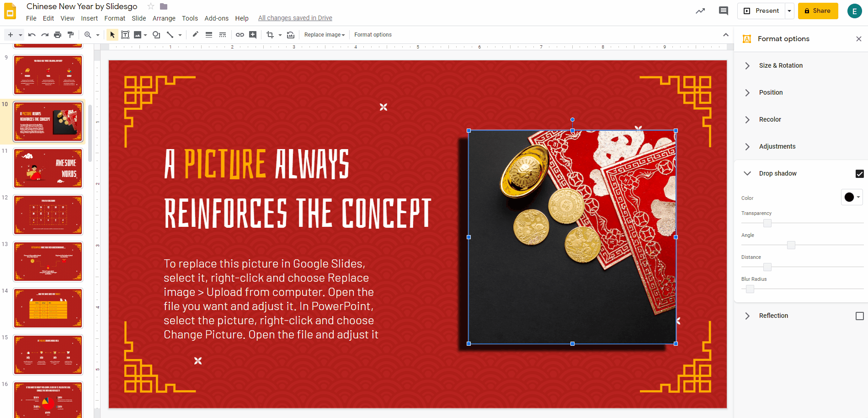This screenshot has height=418, width=868.
Task: Open the Edit menu
Action: tap(48, 18)
